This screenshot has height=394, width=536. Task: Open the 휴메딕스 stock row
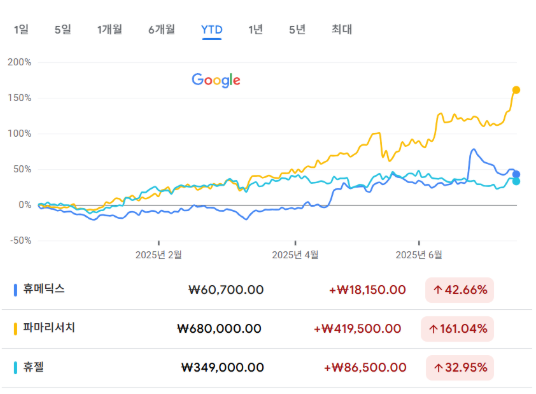click(267, 290)
